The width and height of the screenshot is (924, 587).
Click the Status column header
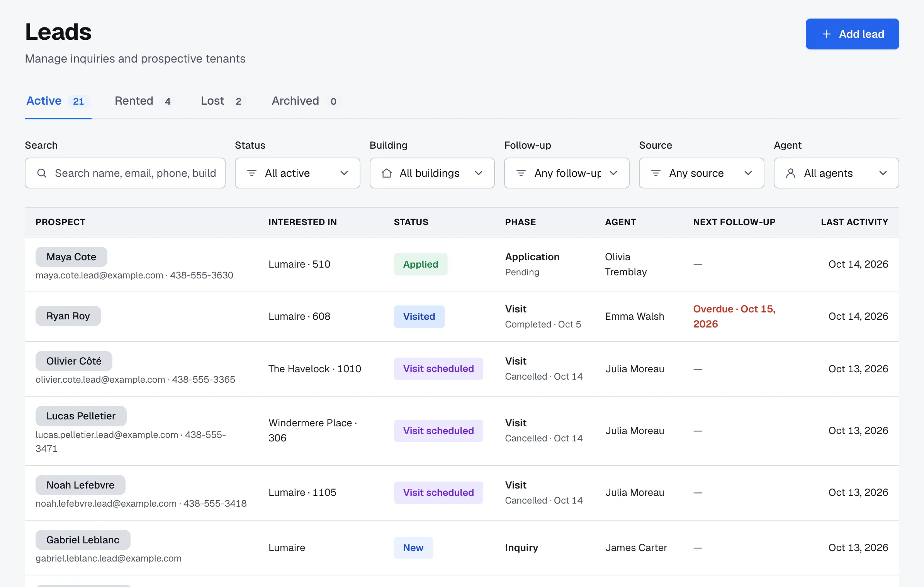tap(411, 222)
